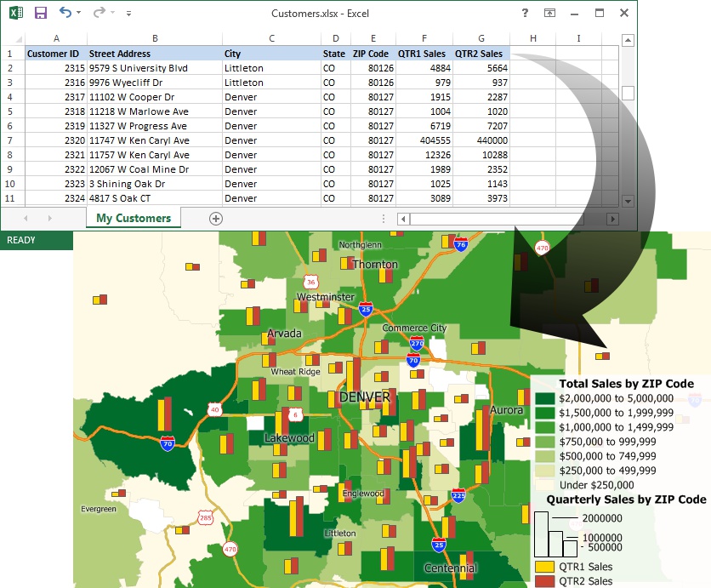The height and width of the screenshot is (588, 711).
Task: Click the Redo arrow icon
Action: (99, 13)
